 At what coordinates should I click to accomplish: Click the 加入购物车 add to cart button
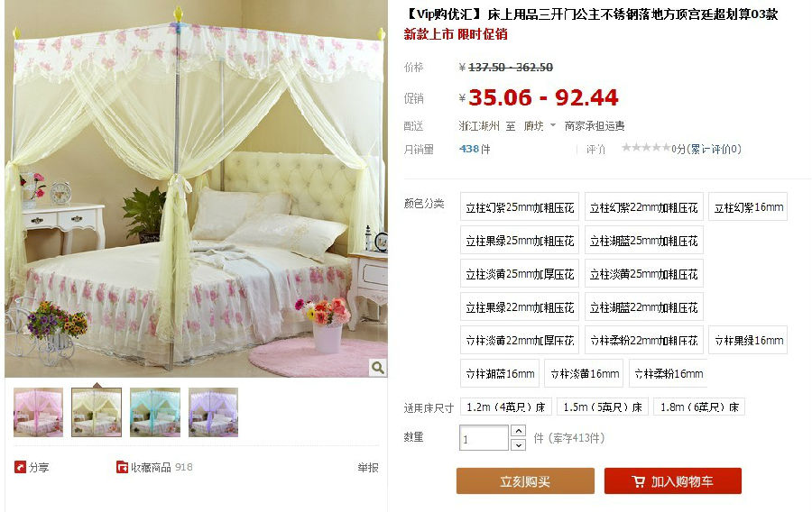[673, 481]
